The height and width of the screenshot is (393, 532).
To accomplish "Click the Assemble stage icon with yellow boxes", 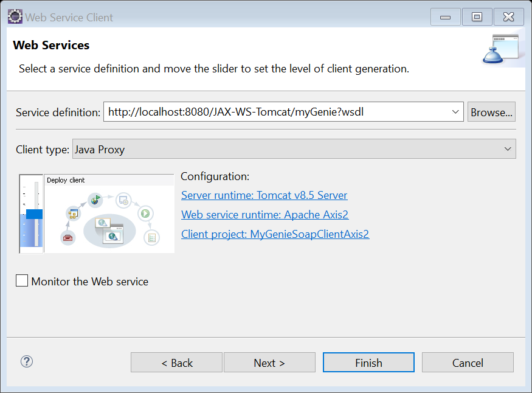I will pyautogui.click(x=74, y=214).
